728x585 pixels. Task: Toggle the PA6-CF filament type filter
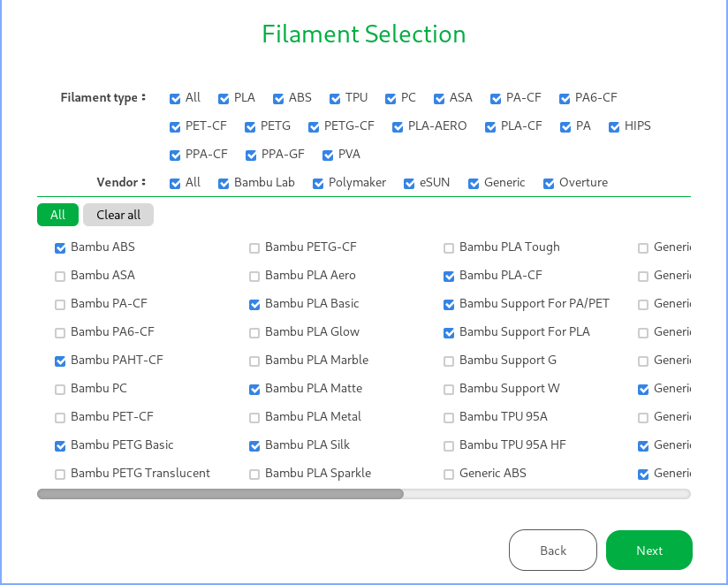pos(565,98)
